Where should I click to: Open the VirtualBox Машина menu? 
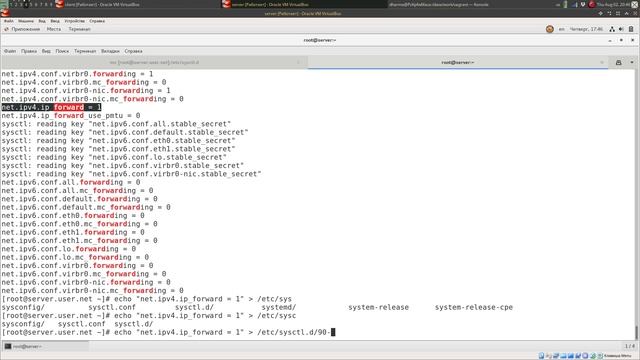[26, 21]
